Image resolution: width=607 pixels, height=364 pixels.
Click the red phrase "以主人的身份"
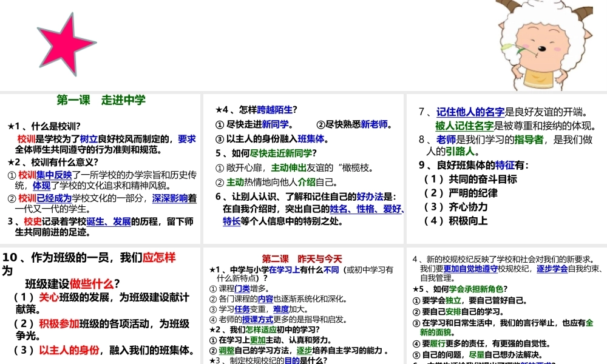coord(69,350)
